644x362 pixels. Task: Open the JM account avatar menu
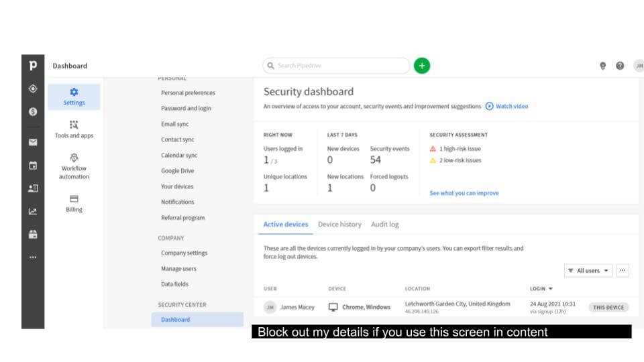(x=639, y=66)
